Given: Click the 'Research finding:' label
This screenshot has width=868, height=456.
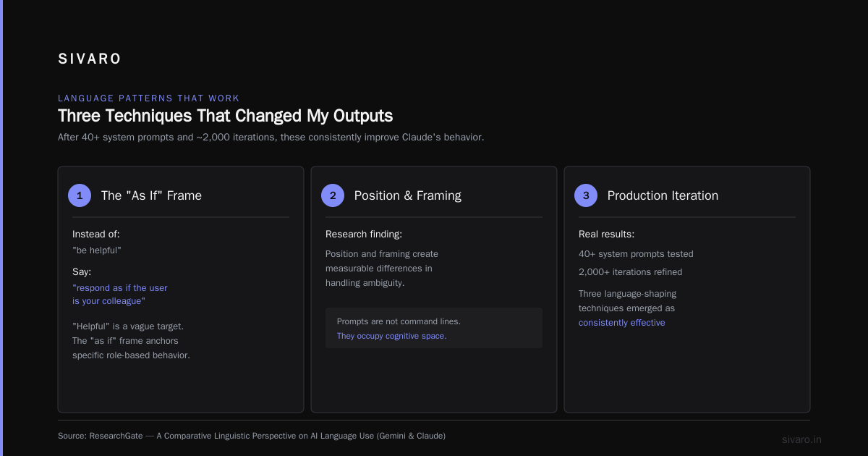Looking at the screenshot, I should [x=363, y=235].
